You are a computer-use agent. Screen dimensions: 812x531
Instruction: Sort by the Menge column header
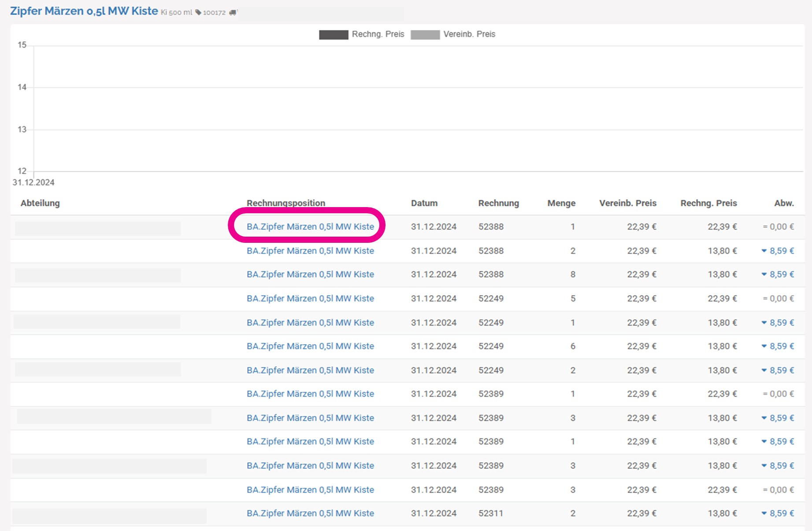pyautogui.click(x=561, y=203)
